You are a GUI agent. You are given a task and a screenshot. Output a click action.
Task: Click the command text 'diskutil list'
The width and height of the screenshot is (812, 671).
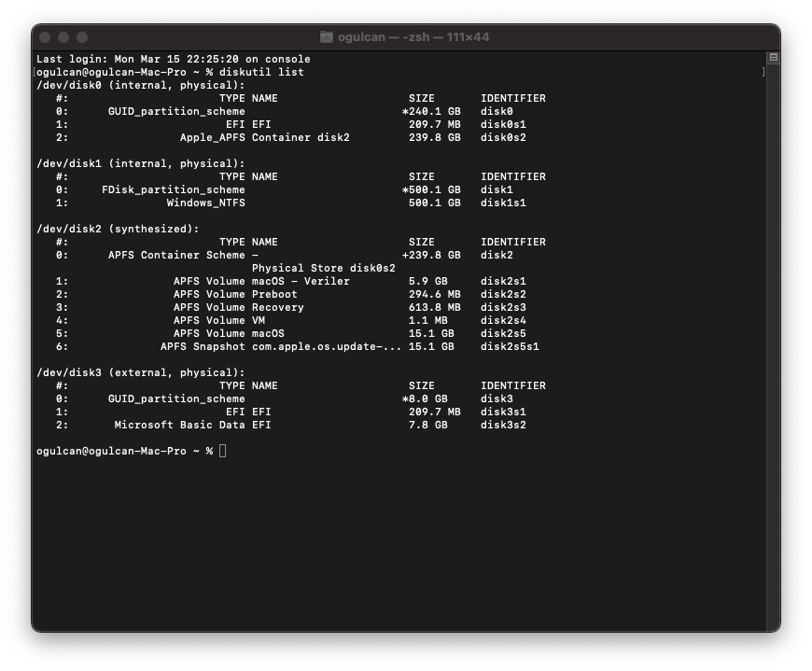[x=261, y=72]
